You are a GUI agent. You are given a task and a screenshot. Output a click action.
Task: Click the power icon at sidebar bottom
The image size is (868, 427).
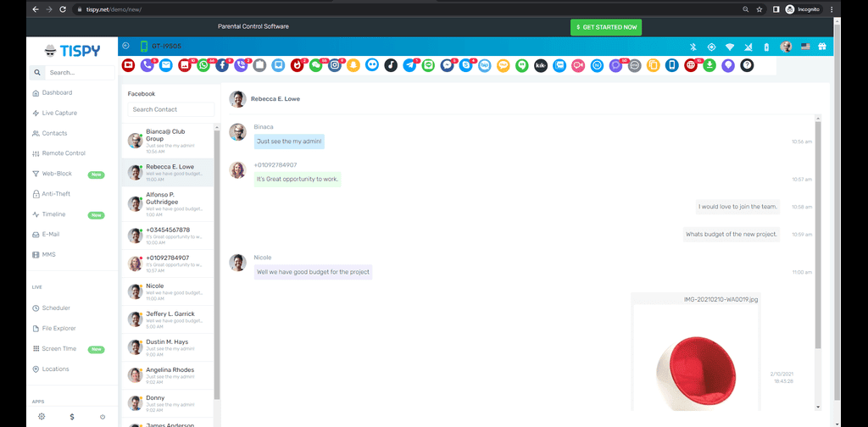103,417
